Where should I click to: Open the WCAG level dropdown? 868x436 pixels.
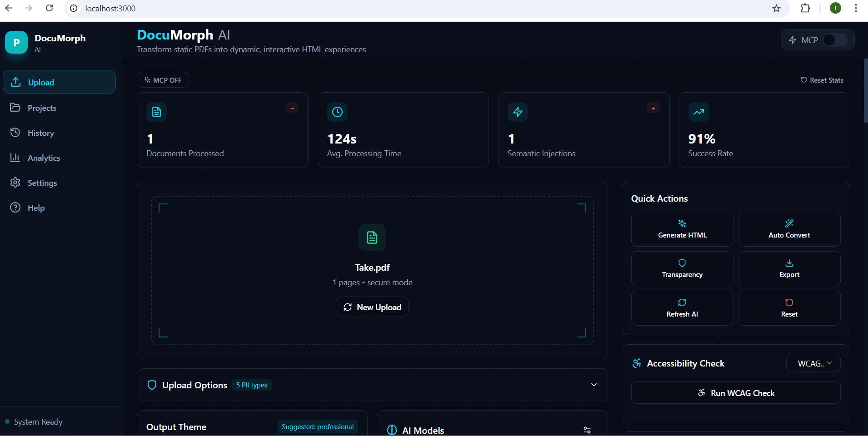813,363
